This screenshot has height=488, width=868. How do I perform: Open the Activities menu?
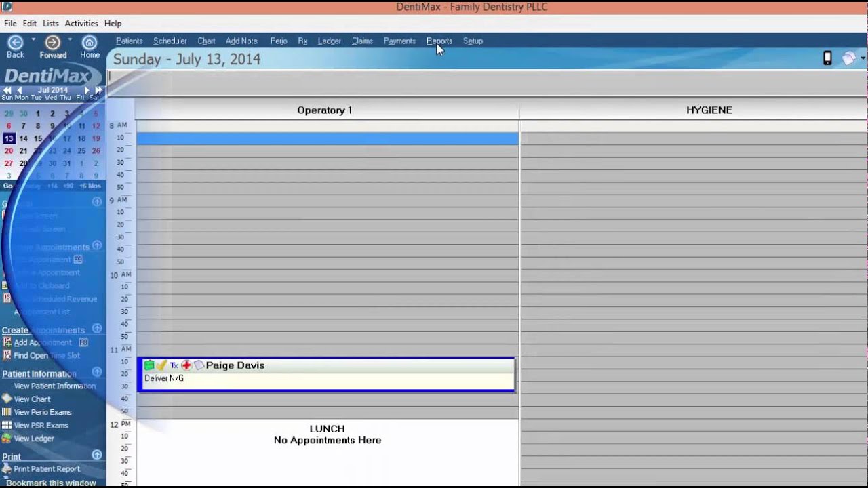tap(81, 23)
